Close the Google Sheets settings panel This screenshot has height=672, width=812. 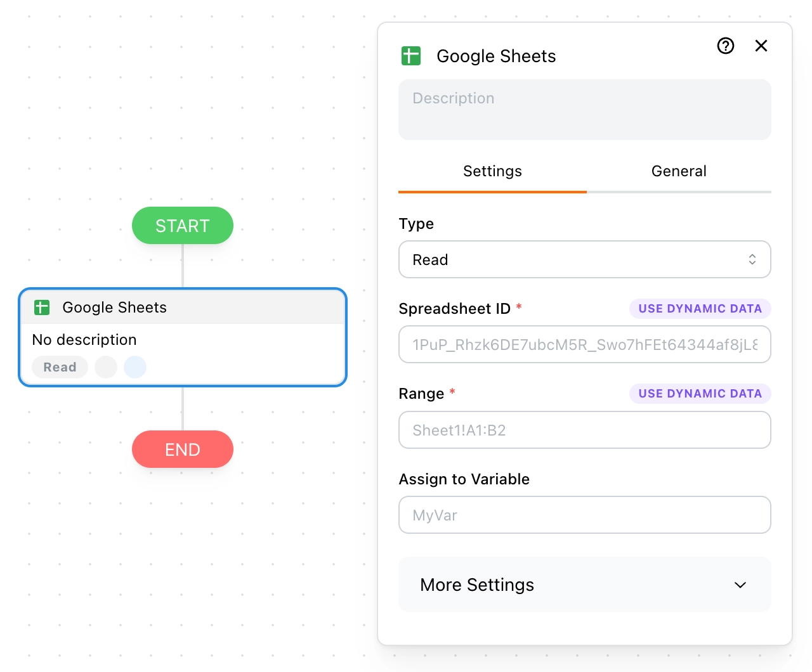761,46
